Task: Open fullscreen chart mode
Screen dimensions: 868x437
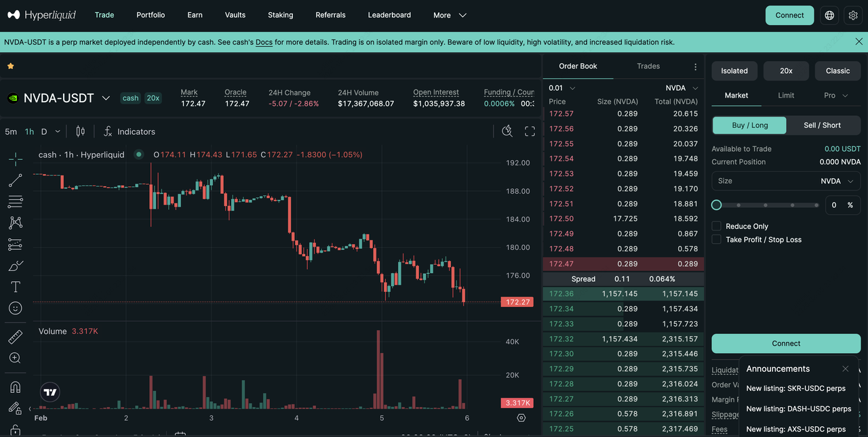Action: click(x=529, y=131)
